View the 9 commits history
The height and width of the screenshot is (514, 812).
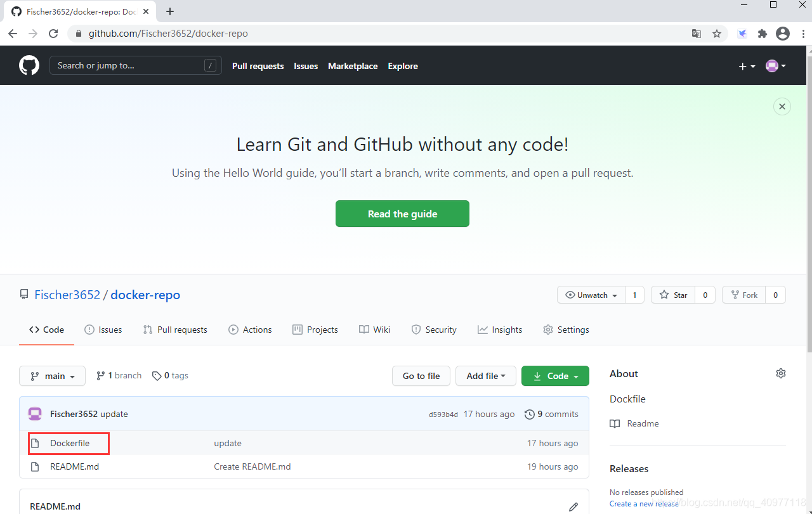tap(551, 414)
